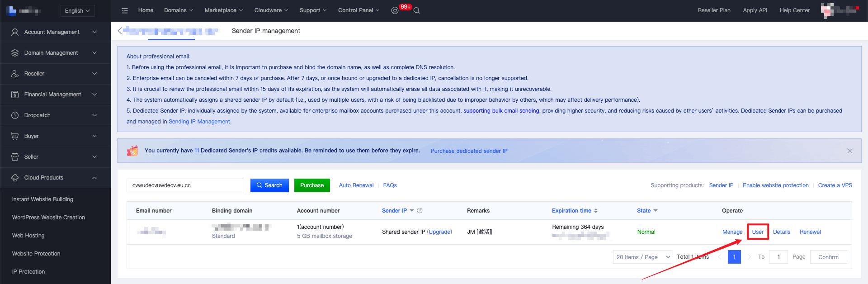Screen dimensions: 868x284
Task: Open the Domains menu in top navigation
Action: pyautogui.click(x=178, y=10)
